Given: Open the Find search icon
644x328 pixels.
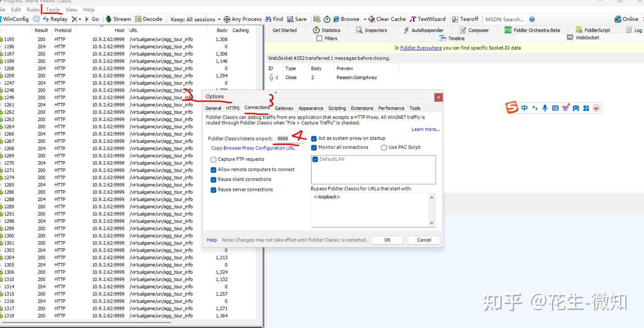Looking at the screenshot, I should tap(274, 19).
